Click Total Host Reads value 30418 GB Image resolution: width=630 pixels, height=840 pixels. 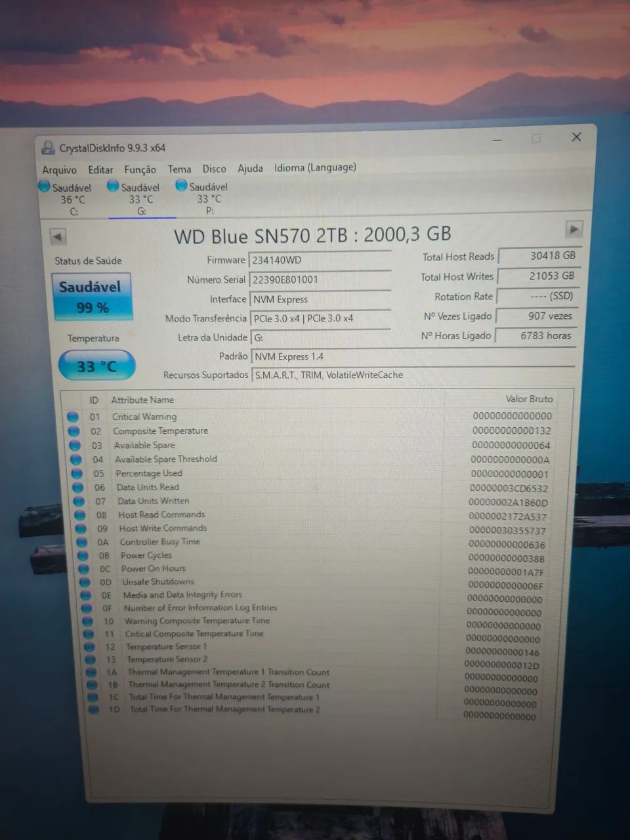(x=539, y=256)
